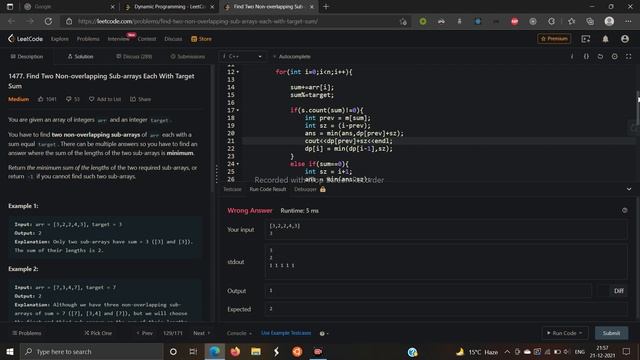The image size is (640, 360).
Task: Click Use Example Testcases link
Action: click(x=286, y=333)
